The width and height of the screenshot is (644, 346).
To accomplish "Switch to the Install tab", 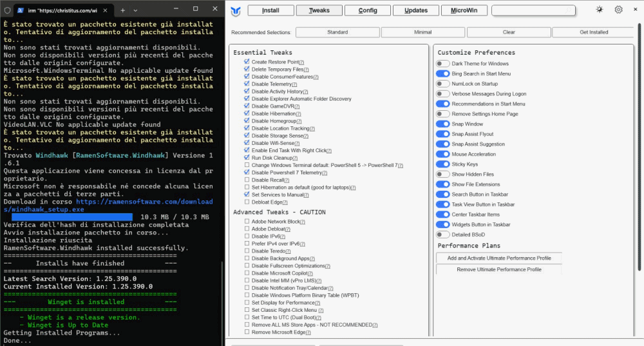I will point(270,10).
